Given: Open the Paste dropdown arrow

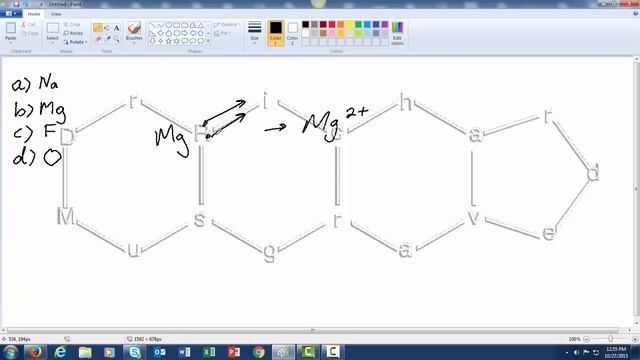Looking at the screenshot, I should tap(11, 42).
